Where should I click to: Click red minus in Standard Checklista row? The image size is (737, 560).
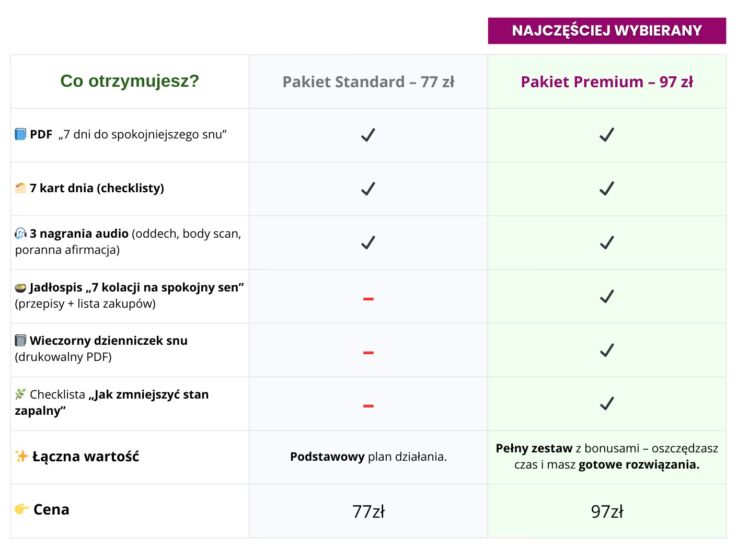(368, 406)
